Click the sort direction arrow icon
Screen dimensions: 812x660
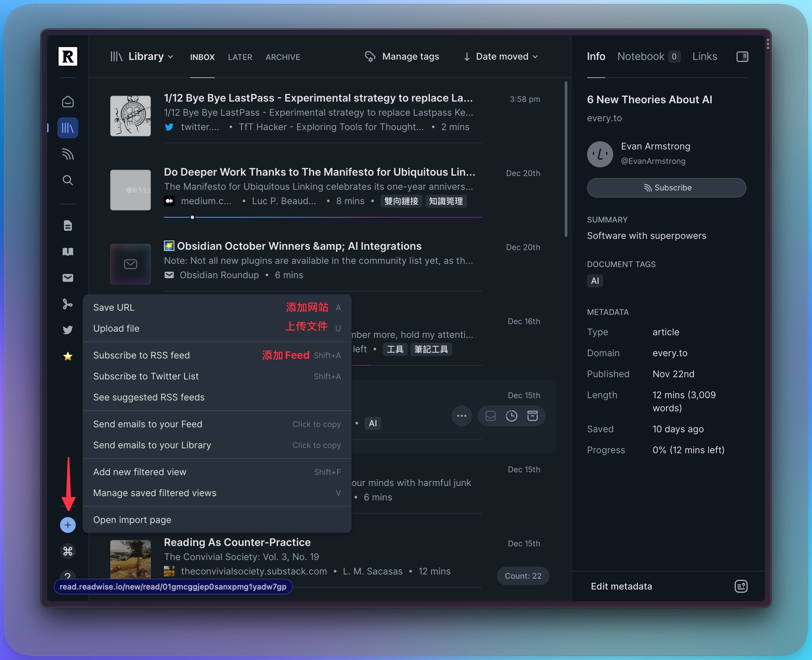466,57
